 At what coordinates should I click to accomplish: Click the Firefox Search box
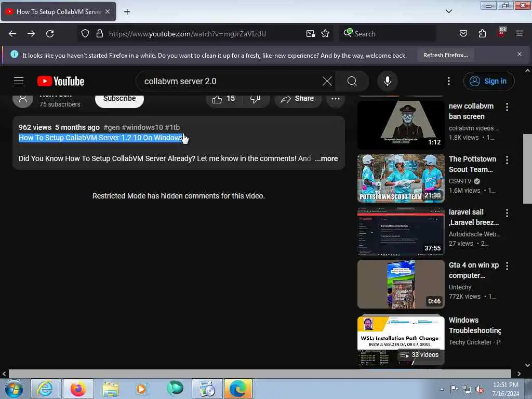pyautogui.click(x=387, y=34)
